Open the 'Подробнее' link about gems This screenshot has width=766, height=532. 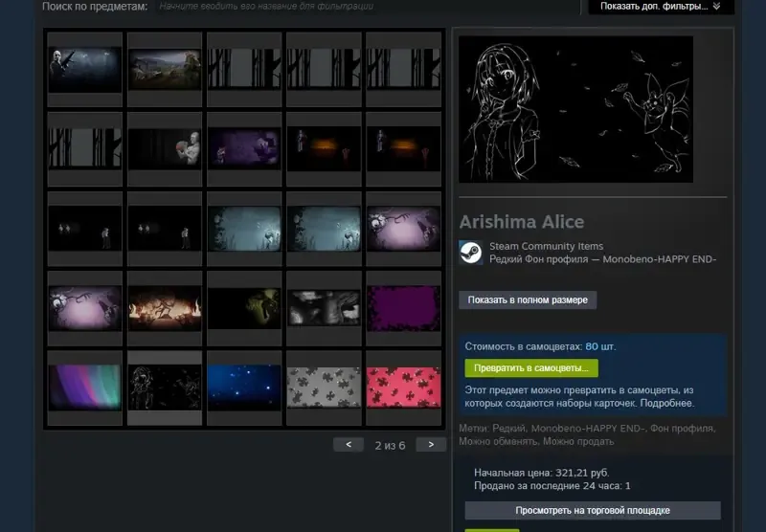[x=666, y=403]
